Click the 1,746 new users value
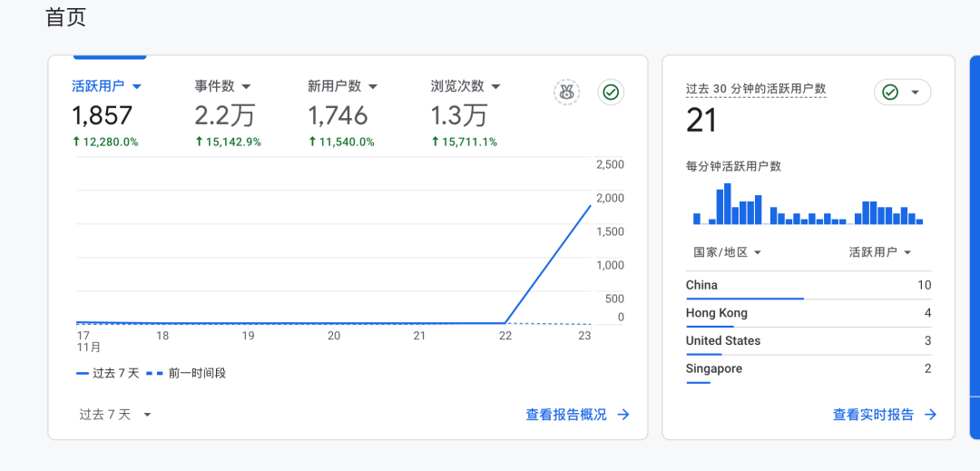Viewport: 980px width, 471px height. [x=338, y=116]
